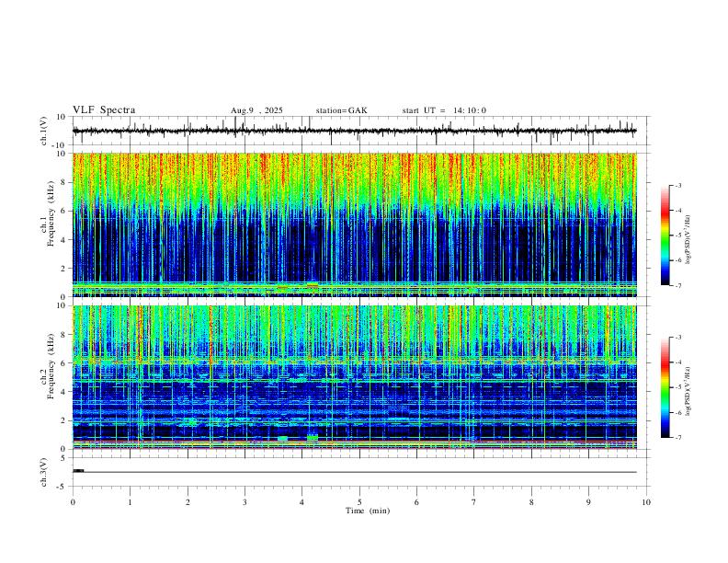The height and width of the screenshot is (563, 728).
Task: Click the "-5" tick on upper color bar
Action: 677,236
